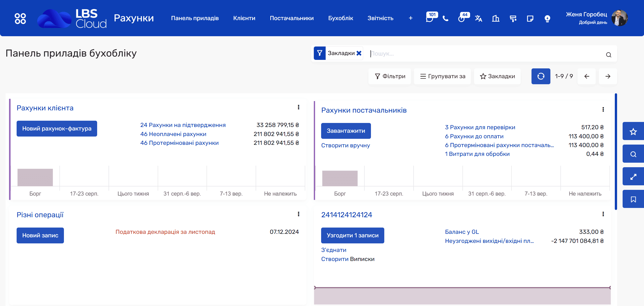Open the apps grid menu icon
644x306 pixels.
(x=20, y=18)
